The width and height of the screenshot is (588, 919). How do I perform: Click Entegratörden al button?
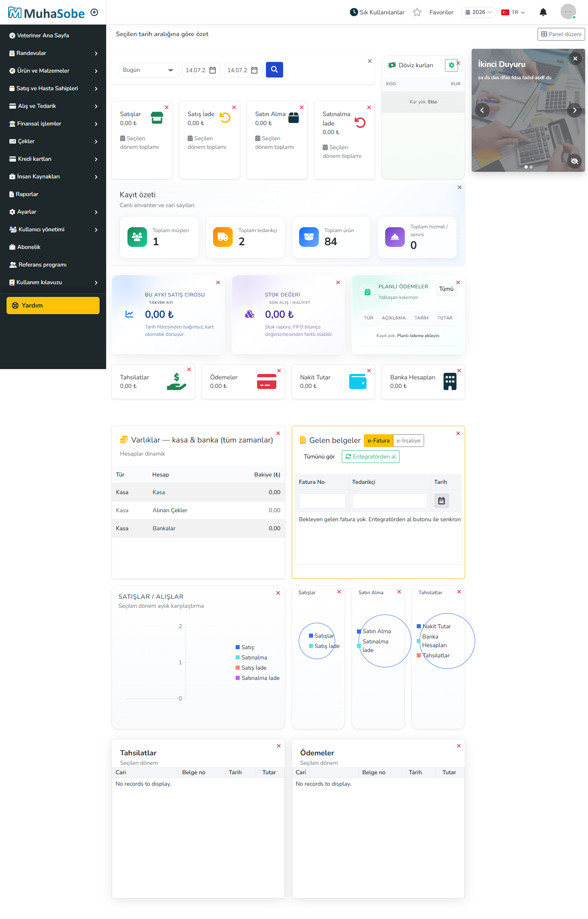[x=370, y=456]
